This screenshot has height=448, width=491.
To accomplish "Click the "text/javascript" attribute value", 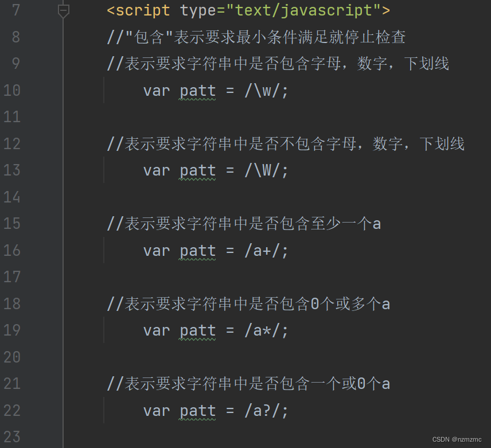I will [303, 11].
